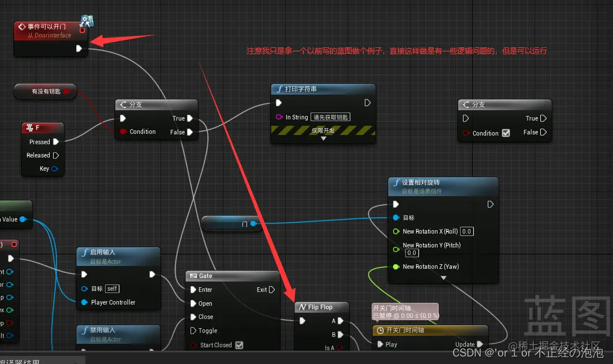
Task: Click Flip Flop exec input pin
Action: [302, 321]
